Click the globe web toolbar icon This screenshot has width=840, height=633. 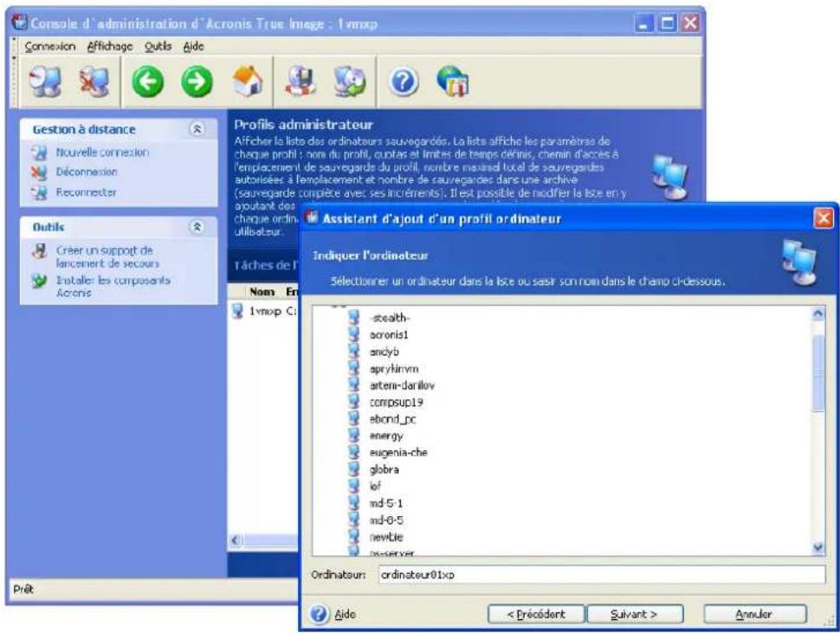pyautogui.click(x=453, y=82)
